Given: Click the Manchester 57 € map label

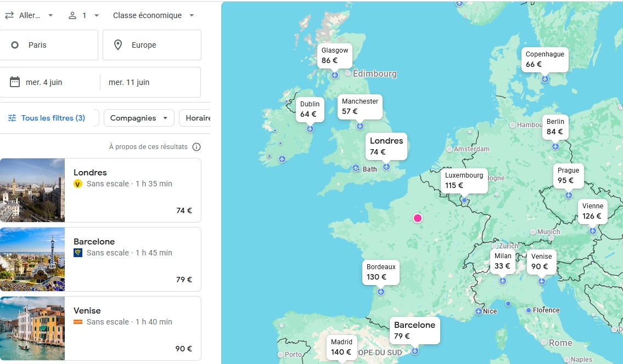Looking at the screenshot, I should pyautogui.click(x=360, y=106).
